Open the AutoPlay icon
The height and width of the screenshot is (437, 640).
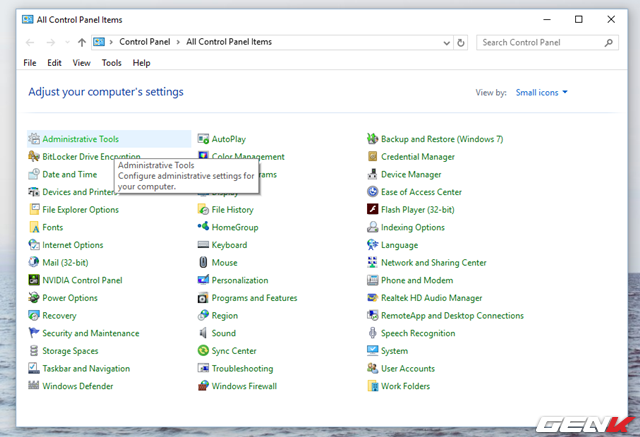(203, 139)
